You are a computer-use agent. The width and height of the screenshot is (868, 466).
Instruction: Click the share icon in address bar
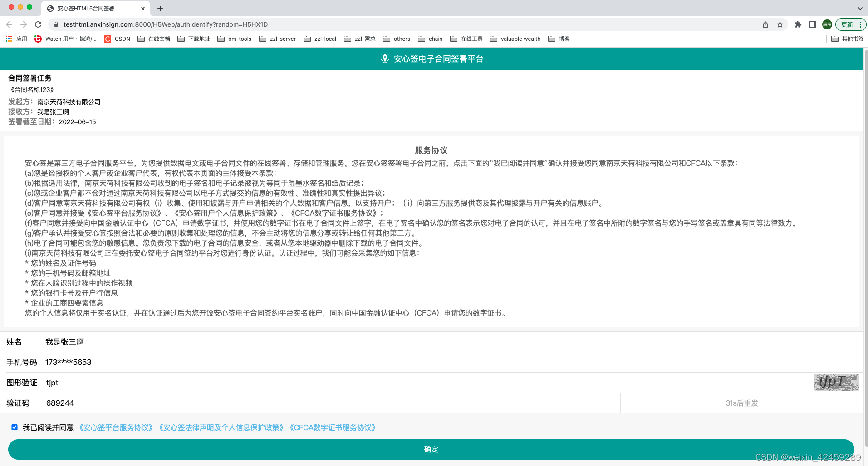point(765,24)
